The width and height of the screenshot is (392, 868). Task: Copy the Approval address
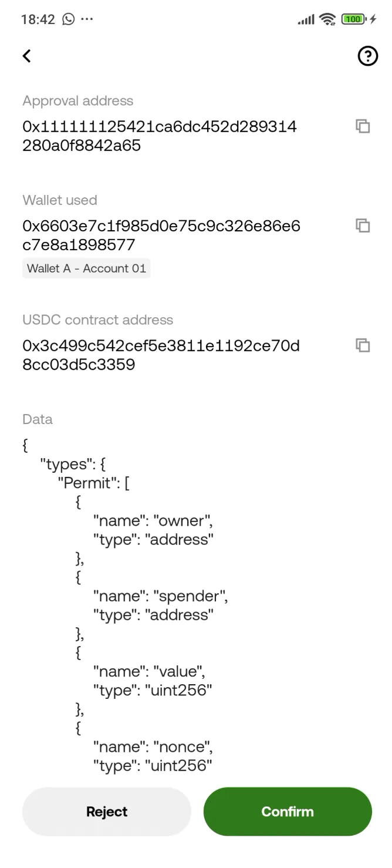[363, 126]
